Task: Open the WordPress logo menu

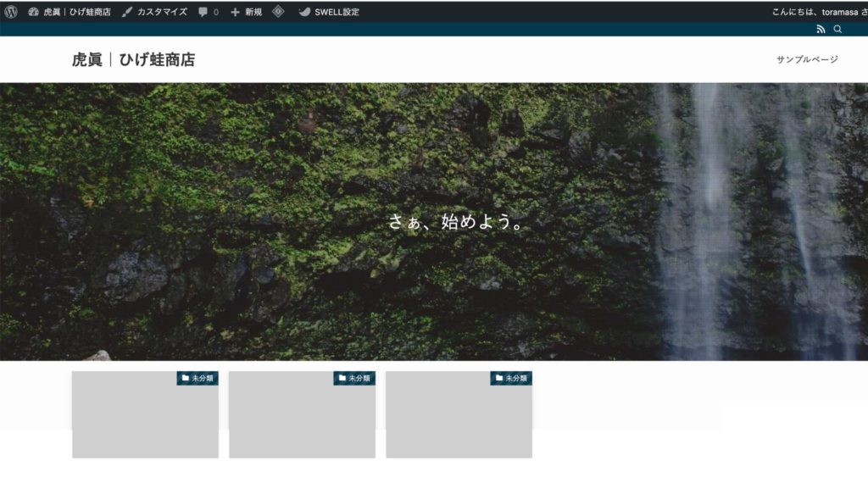Action: coord(11,12)
